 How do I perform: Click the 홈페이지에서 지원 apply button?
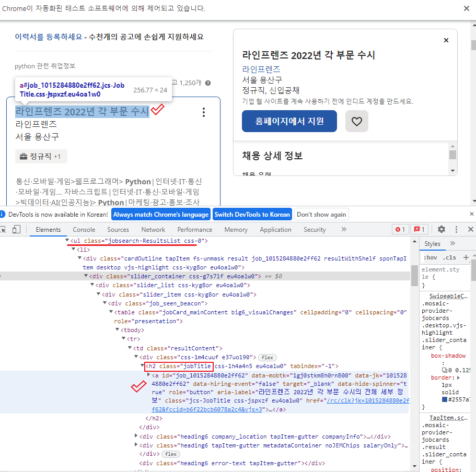point(289,121)
